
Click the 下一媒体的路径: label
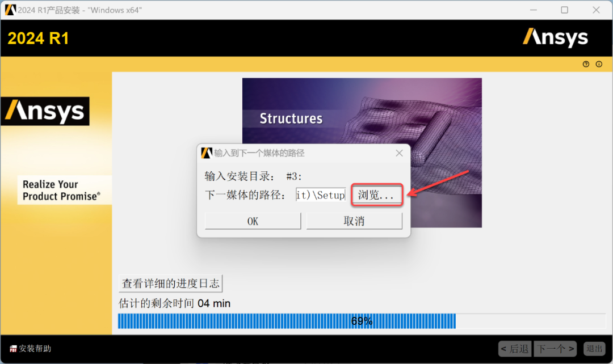pyautogui.click(x=246, y=195)
